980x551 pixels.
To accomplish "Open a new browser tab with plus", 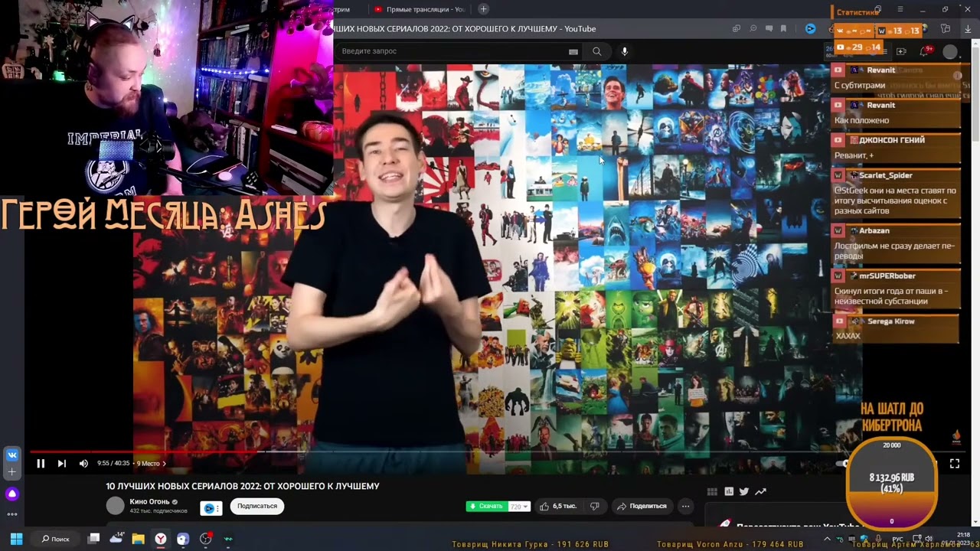I will click(x=483, y=9).
